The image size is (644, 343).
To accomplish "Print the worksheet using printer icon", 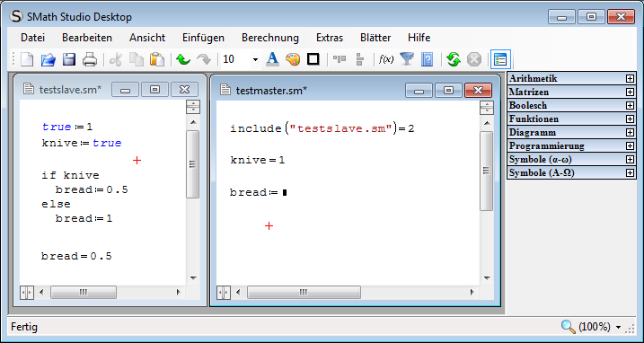I will click(x=90, y=59).
